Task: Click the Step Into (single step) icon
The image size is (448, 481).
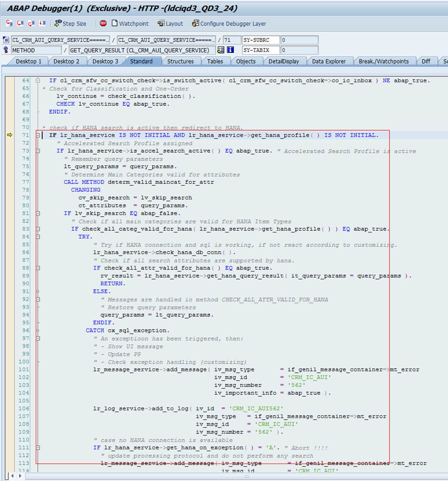Action: [9, 23]
